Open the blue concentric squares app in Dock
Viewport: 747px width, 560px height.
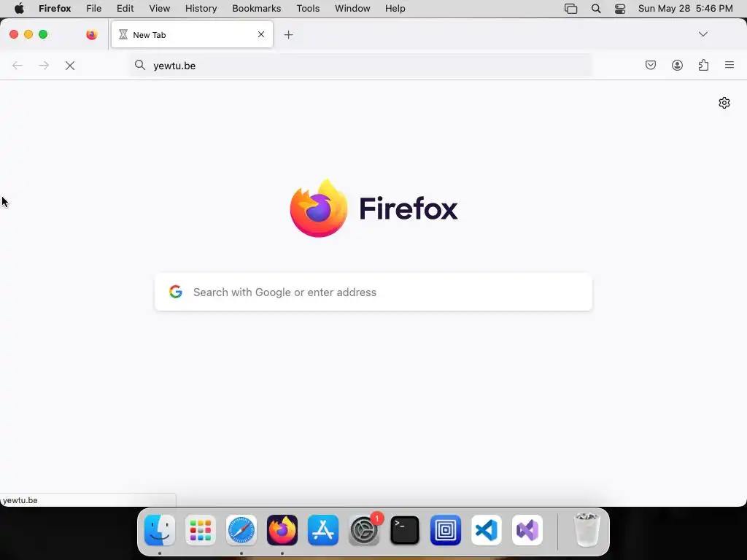(x=446, y=530)
